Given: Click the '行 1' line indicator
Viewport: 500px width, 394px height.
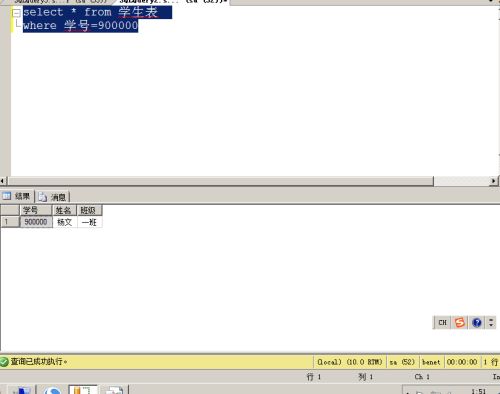Looking at the screenshot, I should point(313,377).
